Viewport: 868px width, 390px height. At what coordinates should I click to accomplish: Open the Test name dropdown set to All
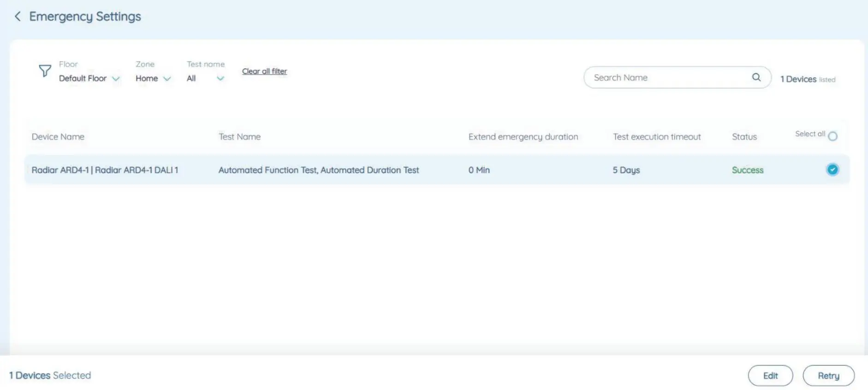(x=205, y=78)
